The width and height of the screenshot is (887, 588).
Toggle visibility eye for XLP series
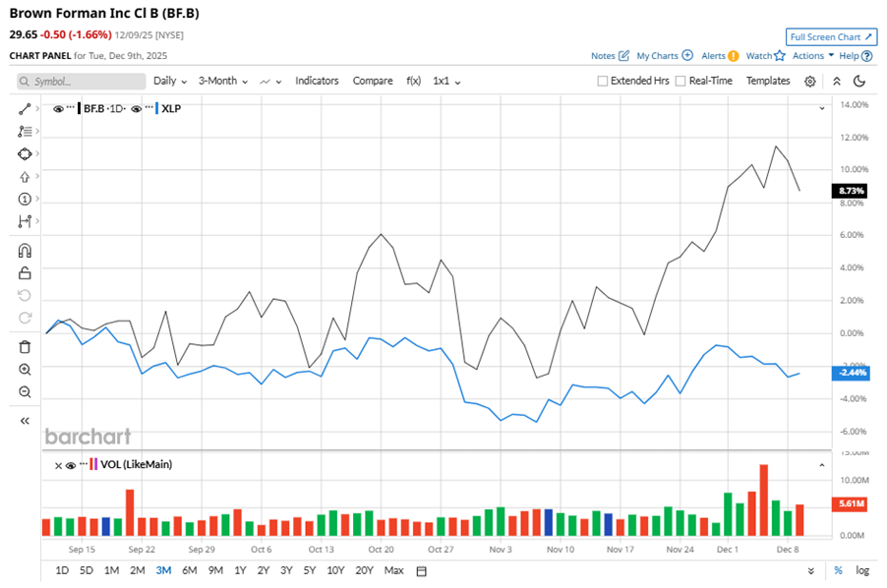tap(137, 109)
